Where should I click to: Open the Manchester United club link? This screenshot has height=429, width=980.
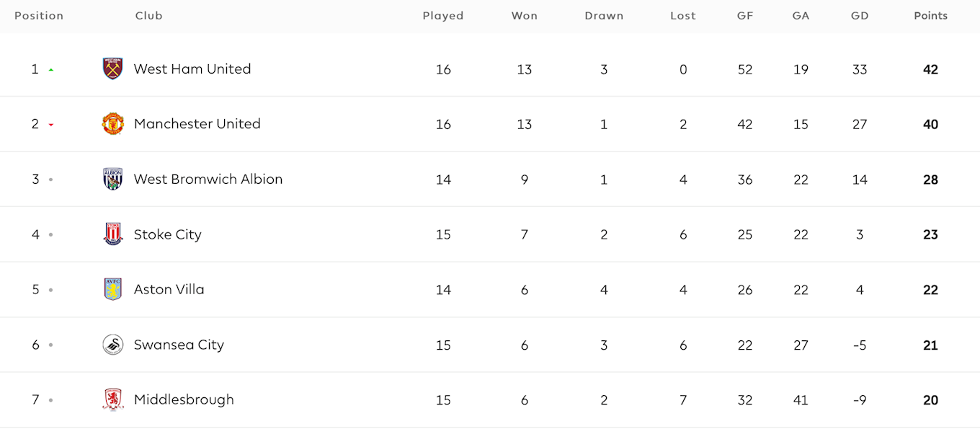197,124
